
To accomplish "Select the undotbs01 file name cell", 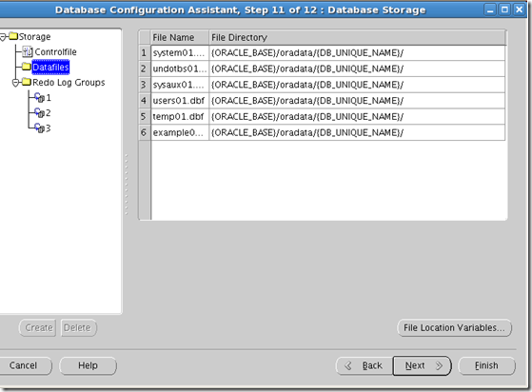I will click(x=180, y=69).
